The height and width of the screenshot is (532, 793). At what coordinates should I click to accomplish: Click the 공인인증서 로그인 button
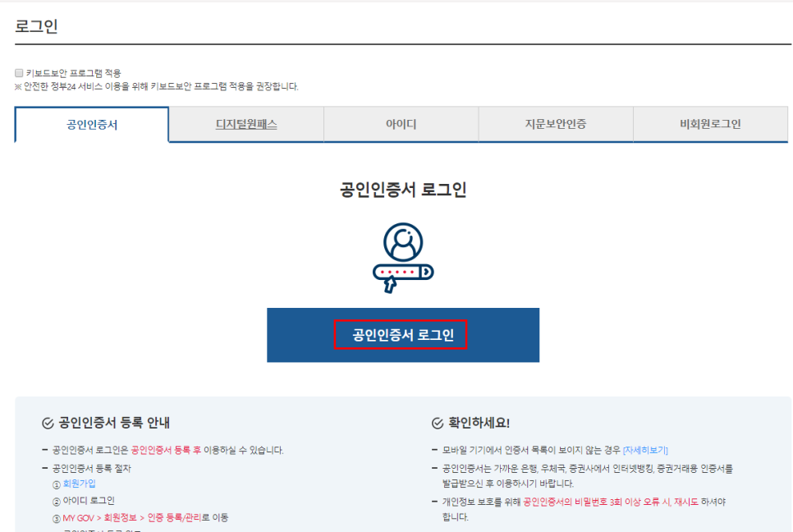coord(403,335)
